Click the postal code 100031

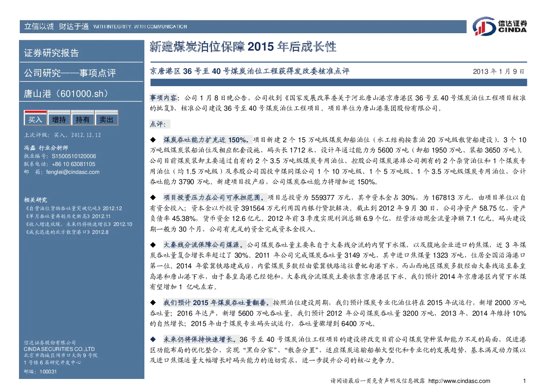click(48, 372)
